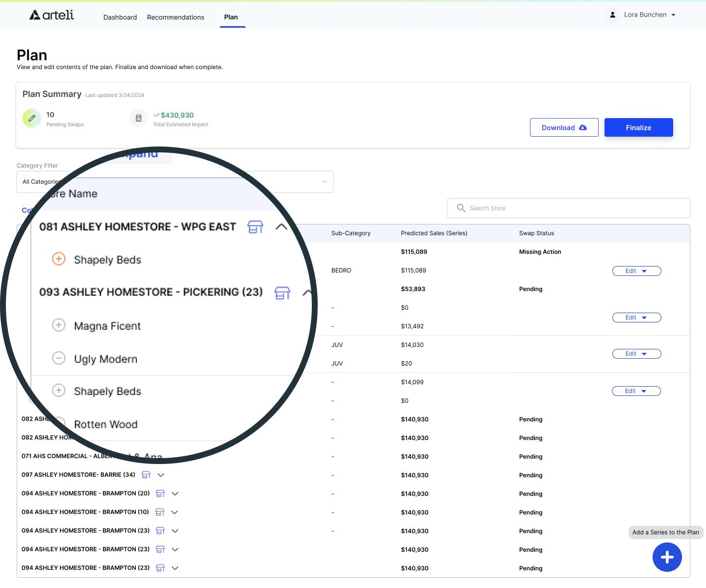
Task: Click the Sub-Category column header
Action: pos(351,233)
